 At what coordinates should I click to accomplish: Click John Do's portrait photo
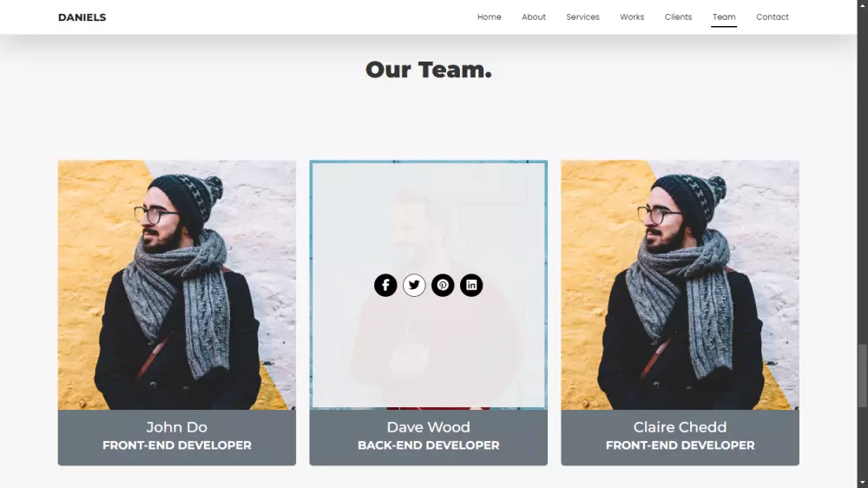[176, 286]
